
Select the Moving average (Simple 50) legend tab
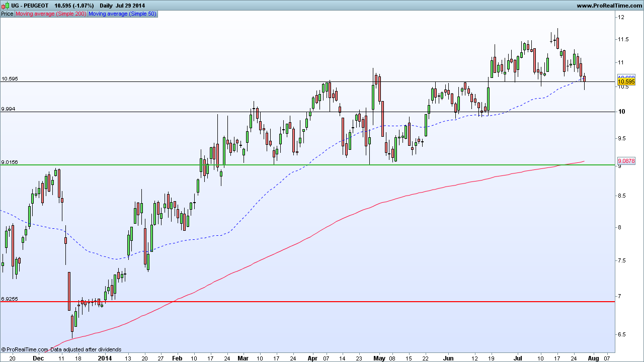(122, 14)
